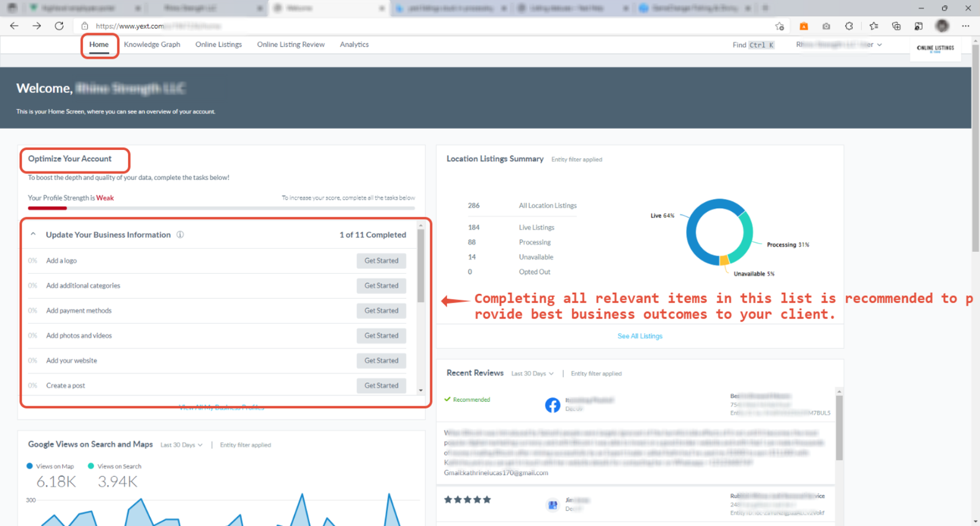Image resolution: width=980 pixels, height=526 pixels.
Task: Click the browser refresh icon
Action: click(x=59, y=26)
